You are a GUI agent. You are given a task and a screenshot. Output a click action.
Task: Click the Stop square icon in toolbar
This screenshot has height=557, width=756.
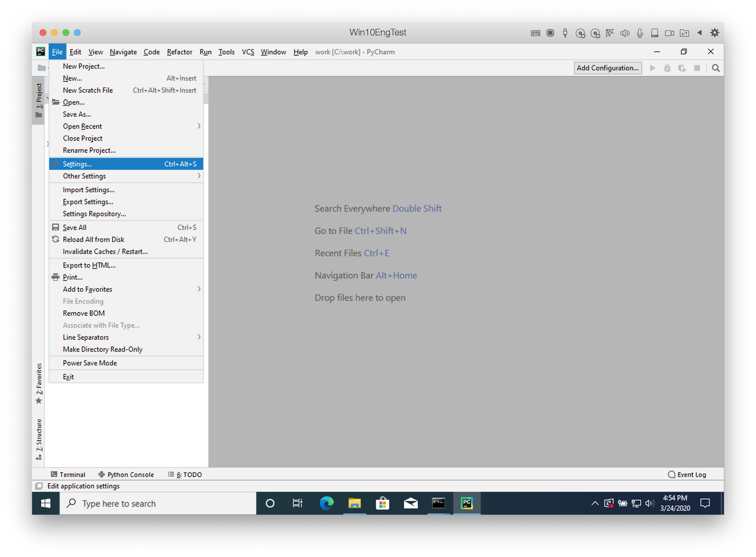[x=697, y=68]
